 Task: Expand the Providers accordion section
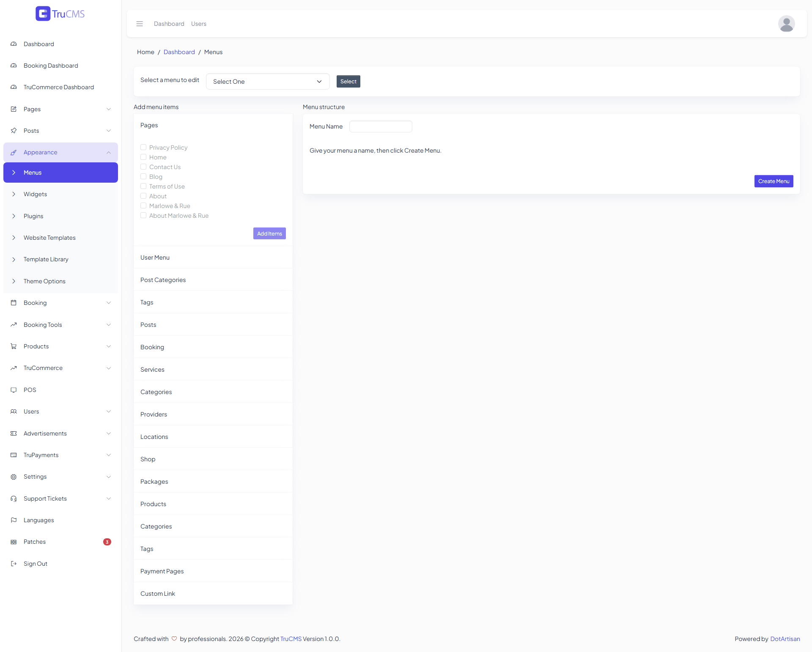[213, 414]
